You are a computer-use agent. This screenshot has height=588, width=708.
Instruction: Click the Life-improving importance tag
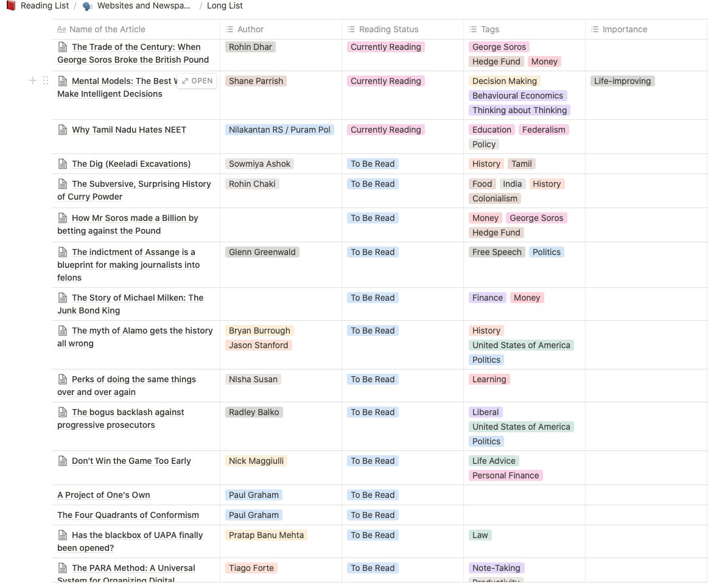pos(622,81)
